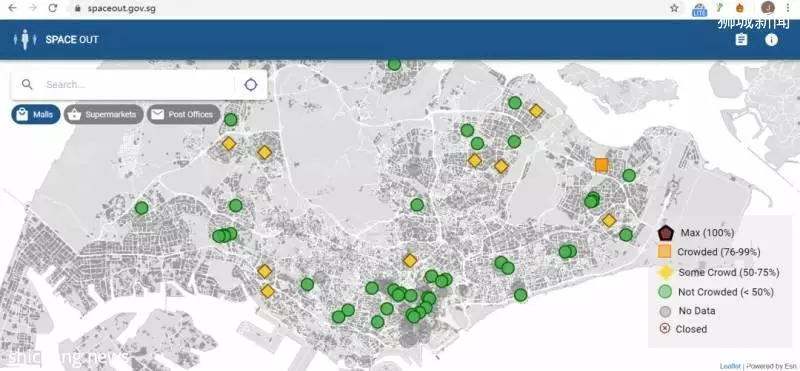Open the info icon in the header
Screen dimensions: 800x371
pos(771,40)
